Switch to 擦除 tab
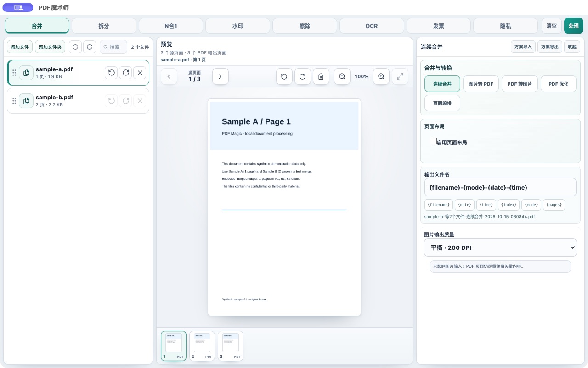Image resolution: width=588 pixels, height=368 pixels. pos(305,26)
